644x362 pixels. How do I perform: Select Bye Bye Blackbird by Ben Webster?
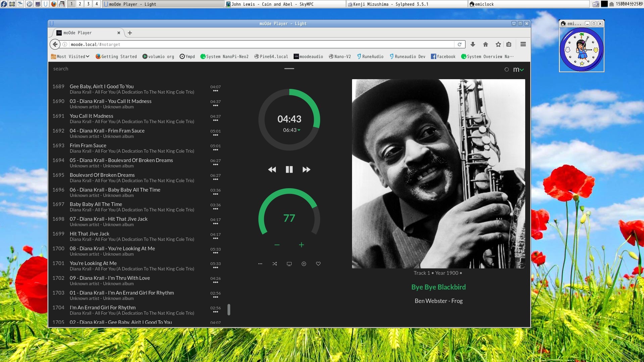(438, 287)
